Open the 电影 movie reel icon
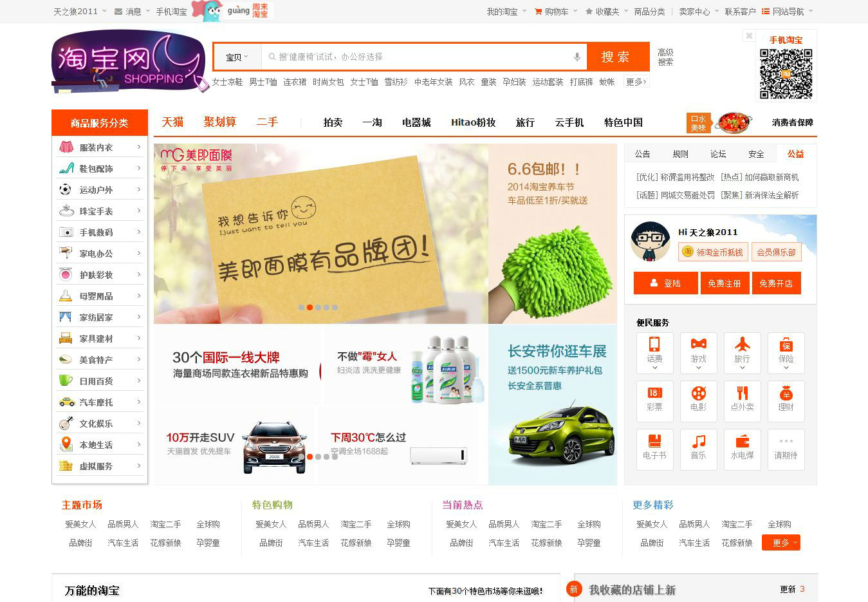Screen dimensions: 868x602 coord(698,401)
